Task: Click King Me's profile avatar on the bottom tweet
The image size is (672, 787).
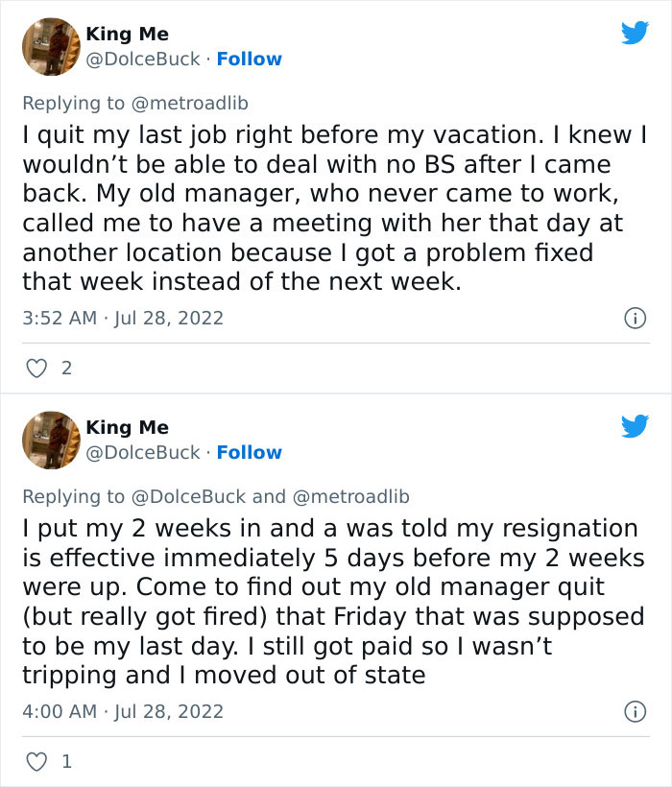Action: 51,439
